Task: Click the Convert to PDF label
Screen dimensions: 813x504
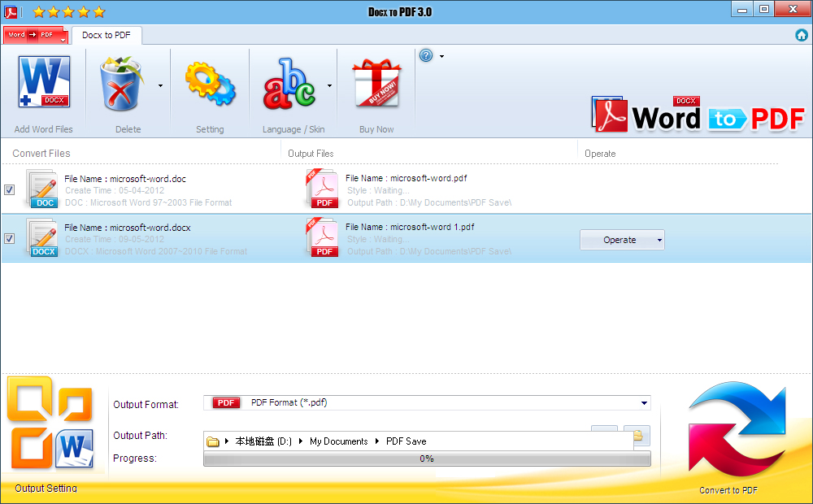Action: point(728,490)
